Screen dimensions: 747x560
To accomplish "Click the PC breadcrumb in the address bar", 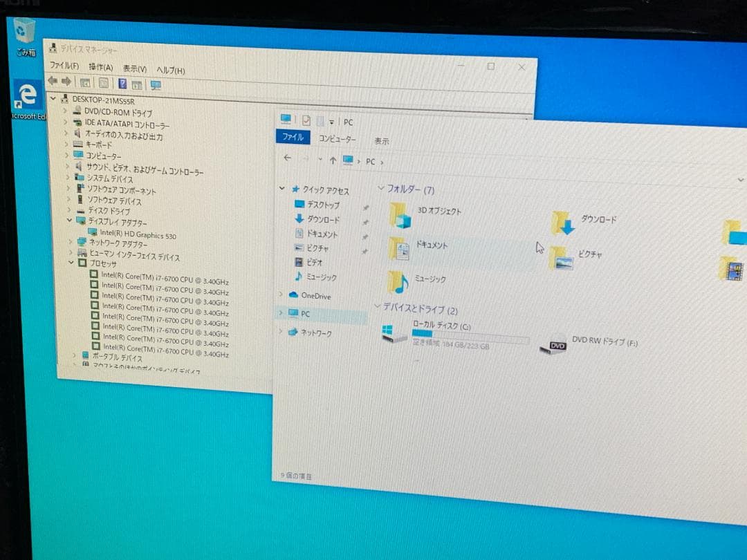I will coord(371,161).
